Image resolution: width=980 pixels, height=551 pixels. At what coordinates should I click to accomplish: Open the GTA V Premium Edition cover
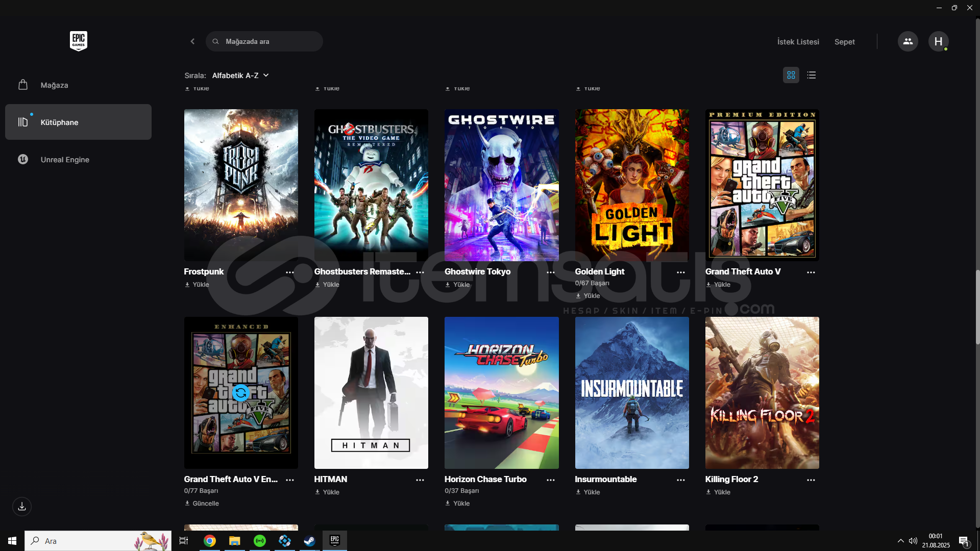coord(762,185)
